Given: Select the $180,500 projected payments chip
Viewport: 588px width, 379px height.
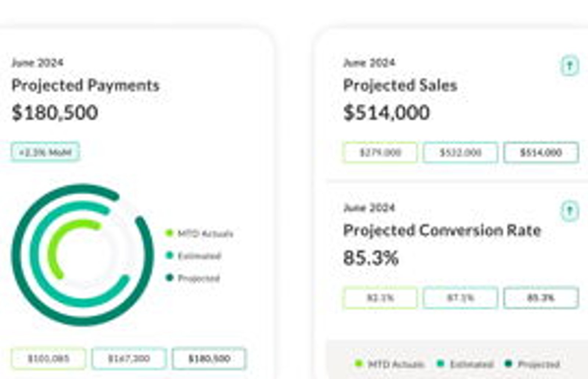Looking at the screenshot, I should 209,358.
